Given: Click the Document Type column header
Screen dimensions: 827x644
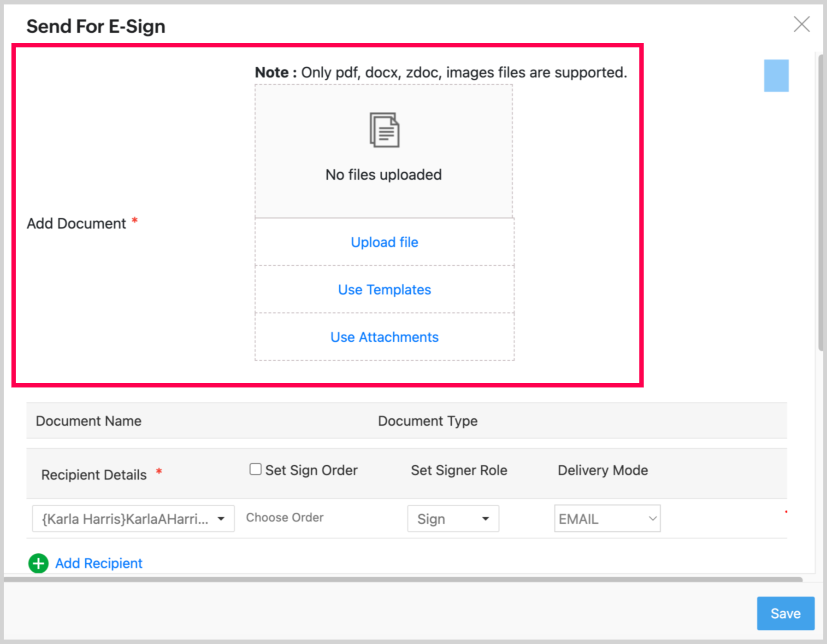Looking at the screenshot, I should [427, 421].
